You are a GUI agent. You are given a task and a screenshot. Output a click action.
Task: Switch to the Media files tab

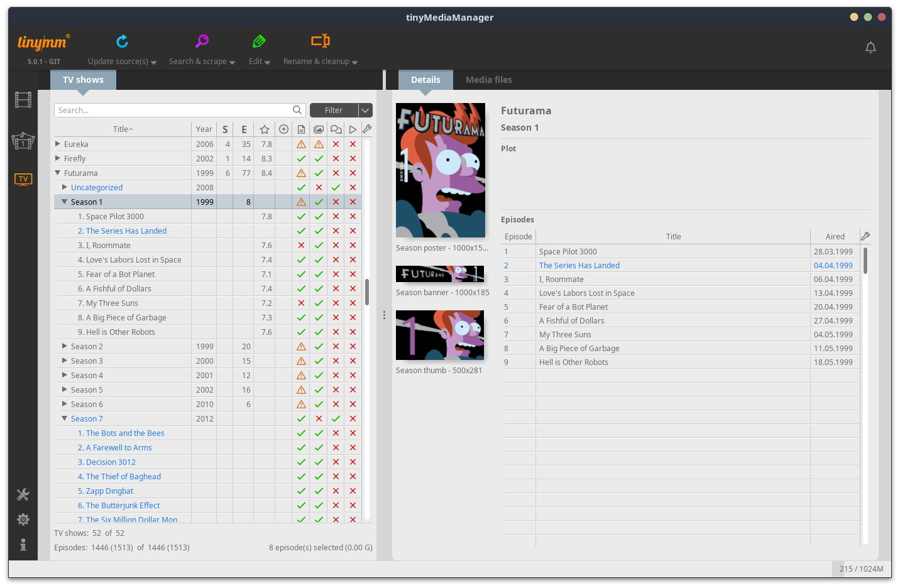488,80
